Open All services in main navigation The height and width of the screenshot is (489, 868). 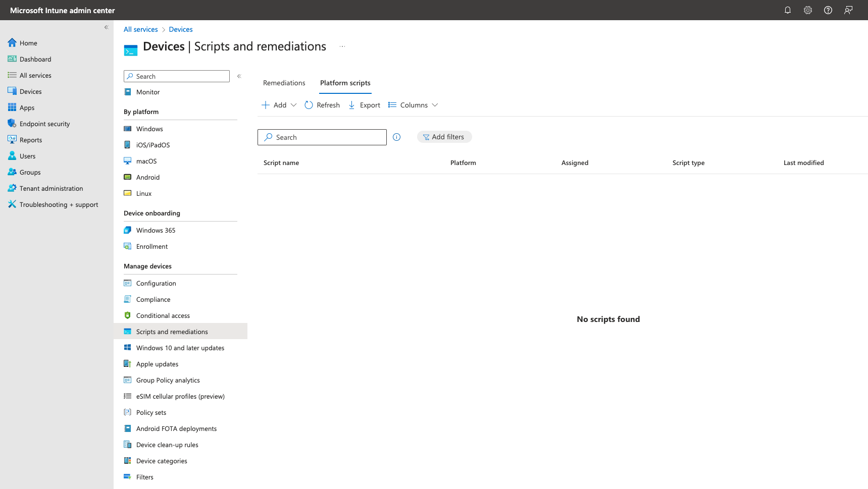[35, 75]
